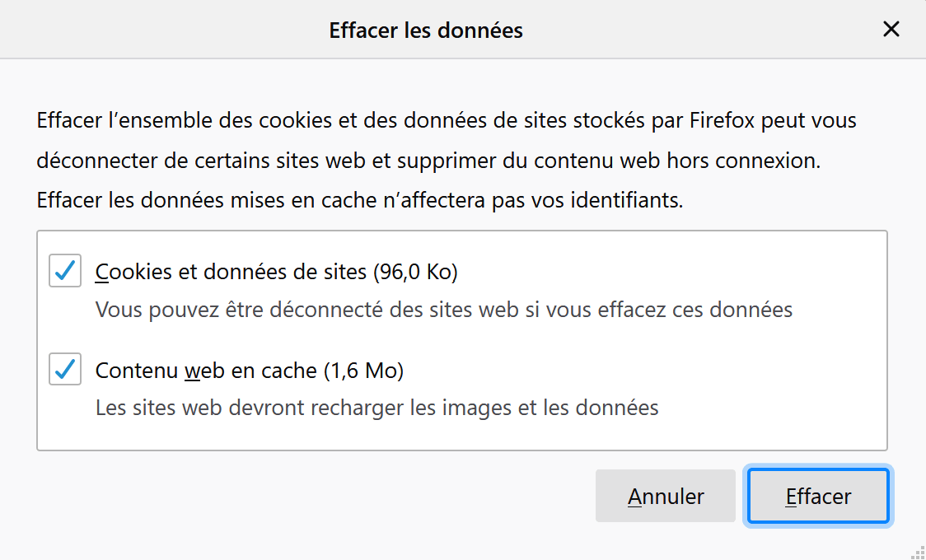
Task: Cancel with the Annuler button
Action: coord(665,497)
